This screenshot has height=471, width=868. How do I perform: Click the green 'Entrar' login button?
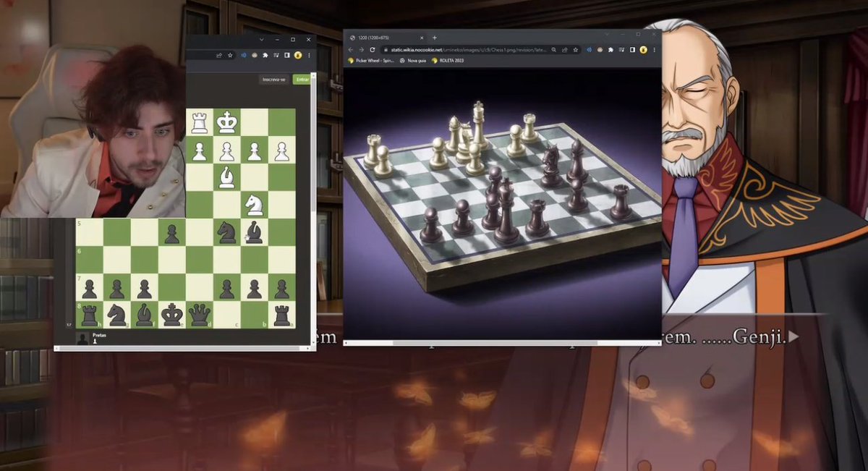(302, 80)
